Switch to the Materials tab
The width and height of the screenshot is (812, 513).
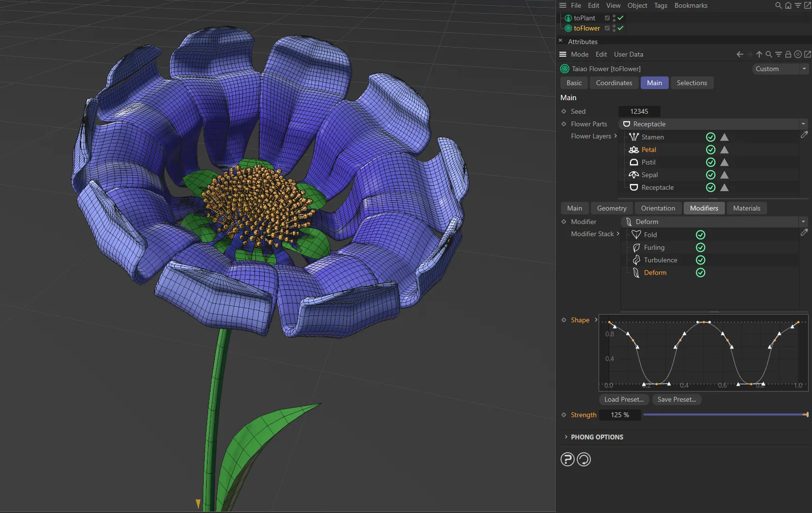746,208
